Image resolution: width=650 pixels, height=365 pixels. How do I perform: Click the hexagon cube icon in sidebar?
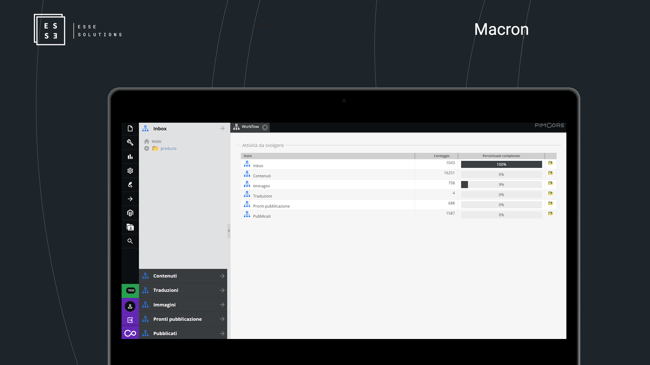(130, 213)
